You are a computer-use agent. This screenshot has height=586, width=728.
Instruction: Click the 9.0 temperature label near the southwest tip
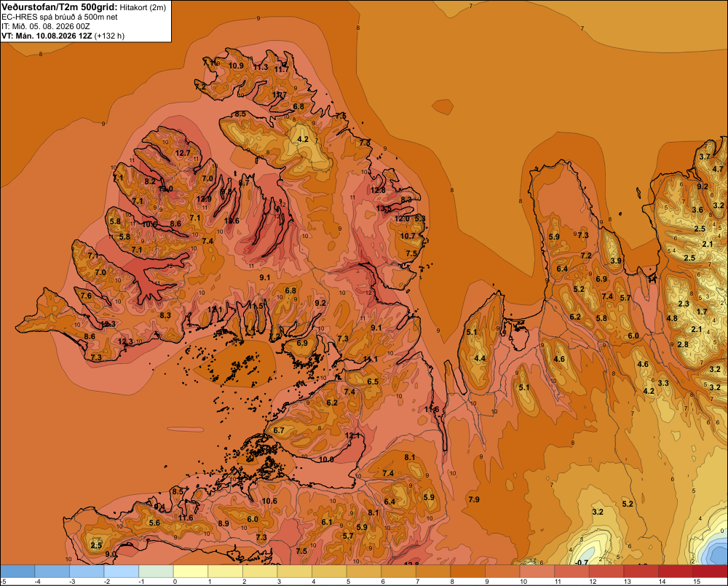pos(111,554)
